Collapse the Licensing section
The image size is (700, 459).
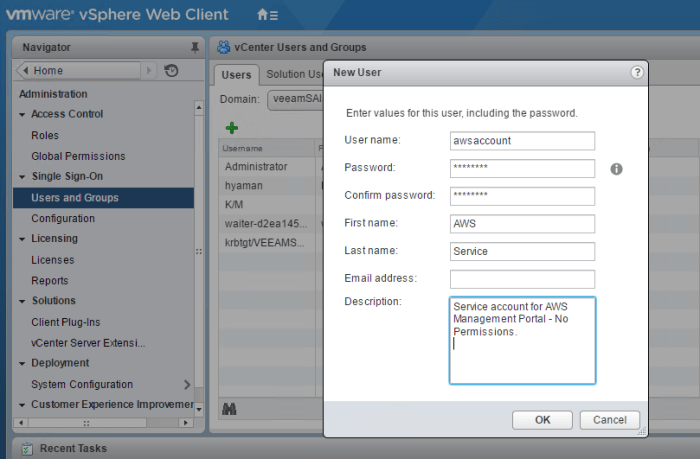point(22,239)
